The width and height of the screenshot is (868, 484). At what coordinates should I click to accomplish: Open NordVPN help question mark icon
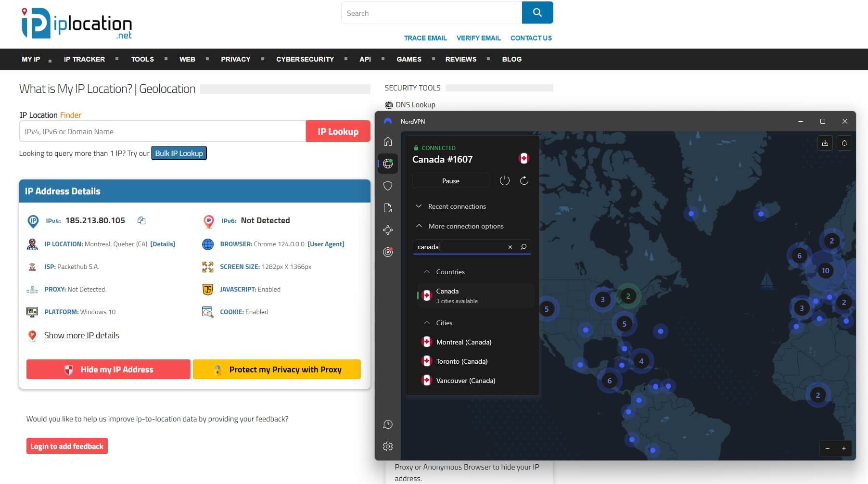[388, 424]
